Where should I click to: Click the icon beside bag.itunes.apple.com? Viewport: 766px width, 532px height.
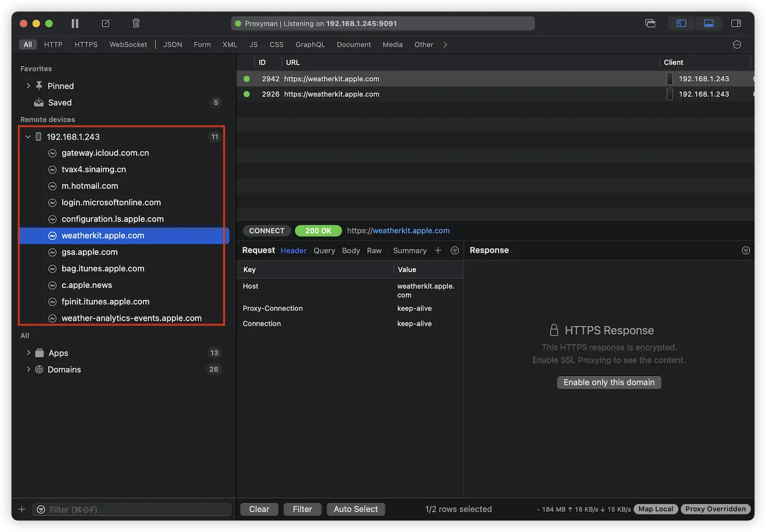click(x=53, y=269)
